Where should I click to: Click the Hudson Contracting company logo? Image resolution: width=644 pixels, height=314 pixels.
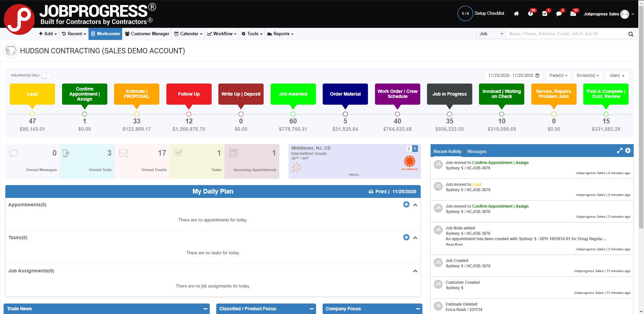coord(11,51)
